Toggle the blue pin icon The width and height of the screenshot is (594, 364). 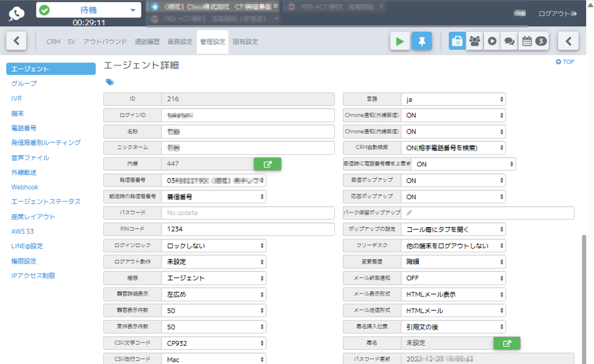click(422, 41)
